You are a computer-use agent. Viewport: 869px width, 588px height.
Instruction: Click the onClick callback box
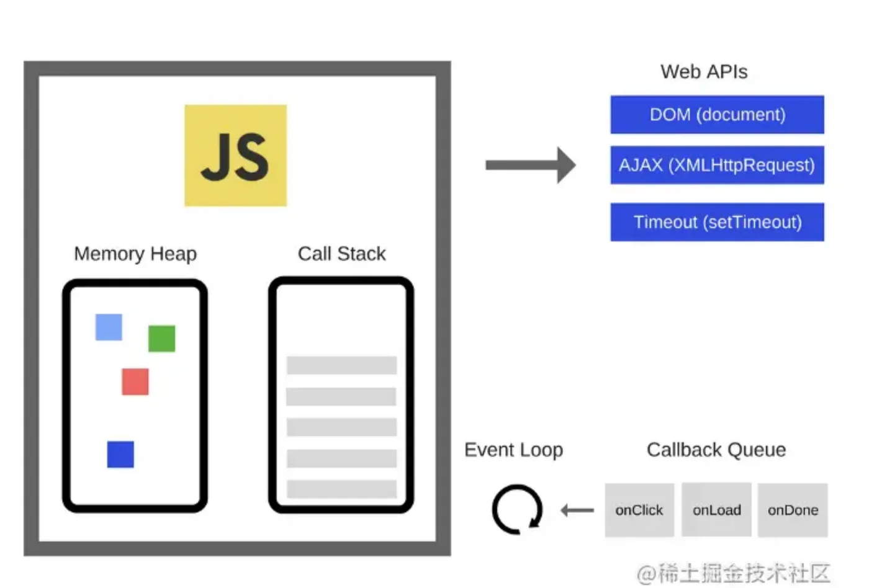(639, 510)
